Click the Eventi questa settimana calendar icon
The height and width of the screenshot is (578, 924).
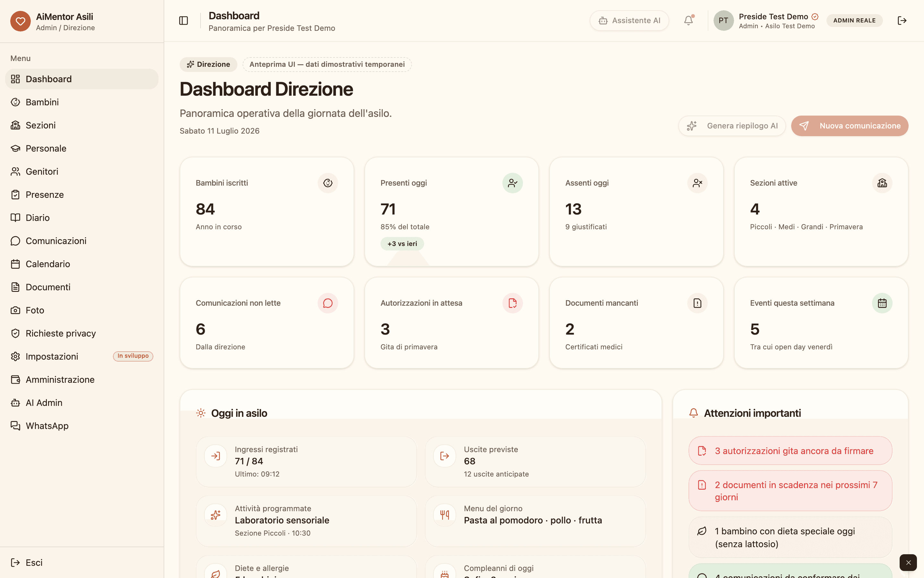pos(882,303)
